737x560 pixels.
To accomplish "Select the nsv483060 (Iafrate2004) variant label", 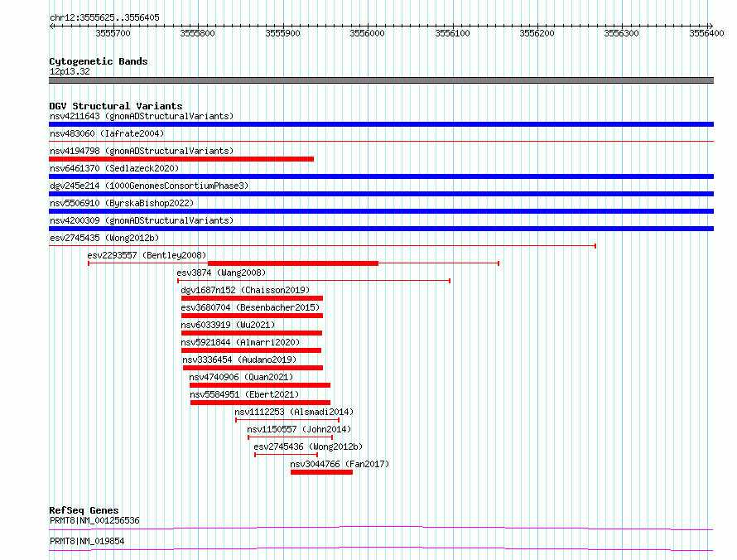I will point(107,133).
